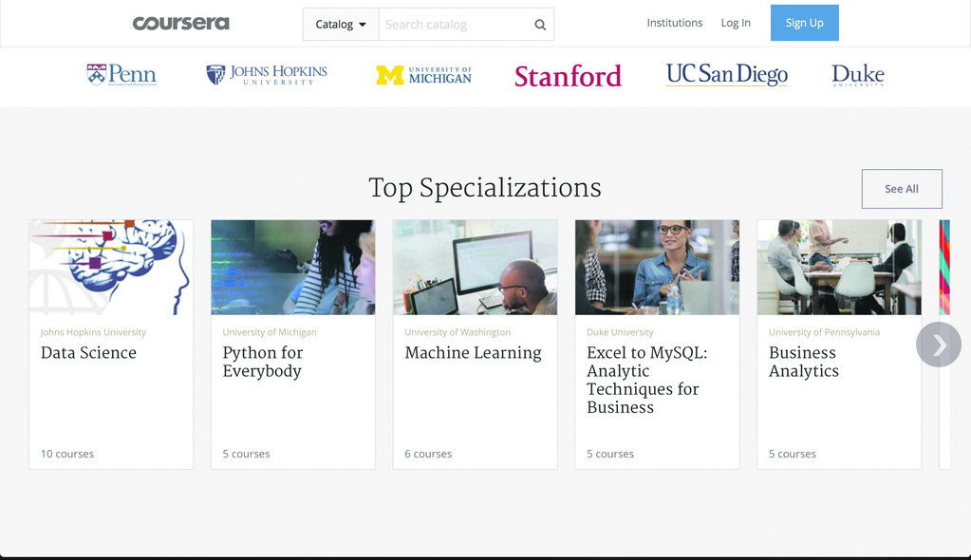Viewport: 971px width, 560px height.
Task: Expand the Catalog menu arrow
Action: 362,24
